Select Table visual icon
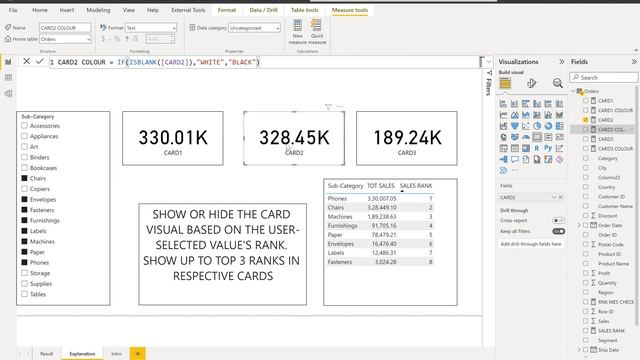This screenshot has width=640, height=360. coord(515,148)
